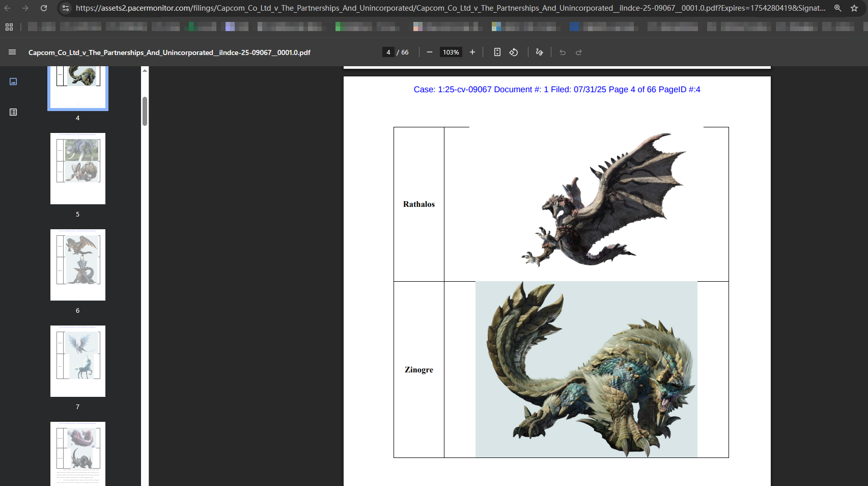Show the document outline view
Image resolution: width=868 pixels, height=486 pixels.
click(x=13, y=112)
